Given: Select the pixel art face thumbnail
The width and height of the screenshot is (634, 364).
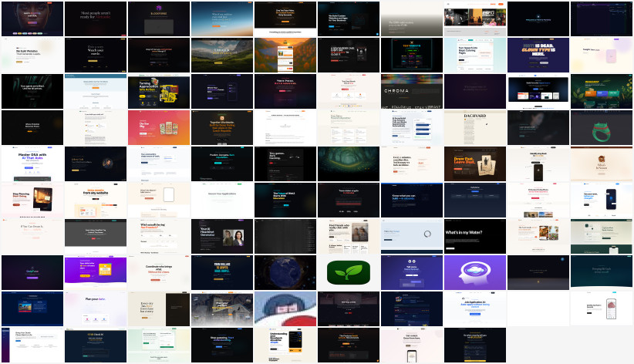Looking at the screenshot, I should point(285,309).
